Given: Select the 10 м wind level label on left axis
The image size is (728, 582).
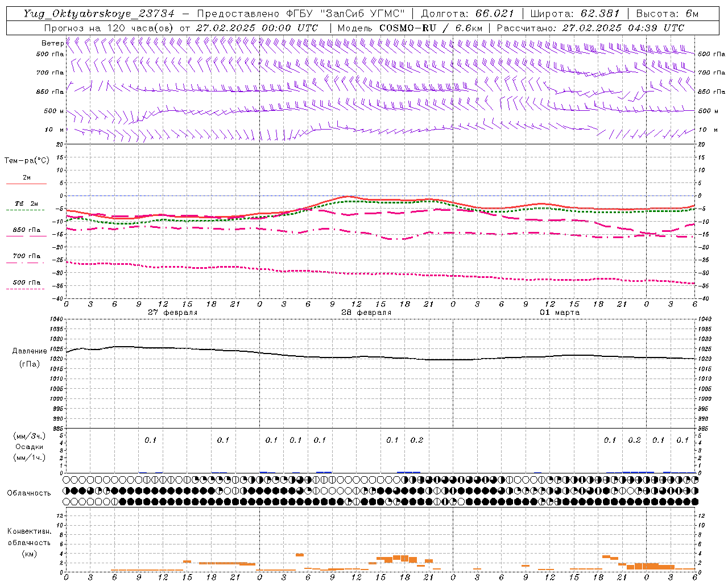Looking at the screenshot, I should [x=55, y=130].
